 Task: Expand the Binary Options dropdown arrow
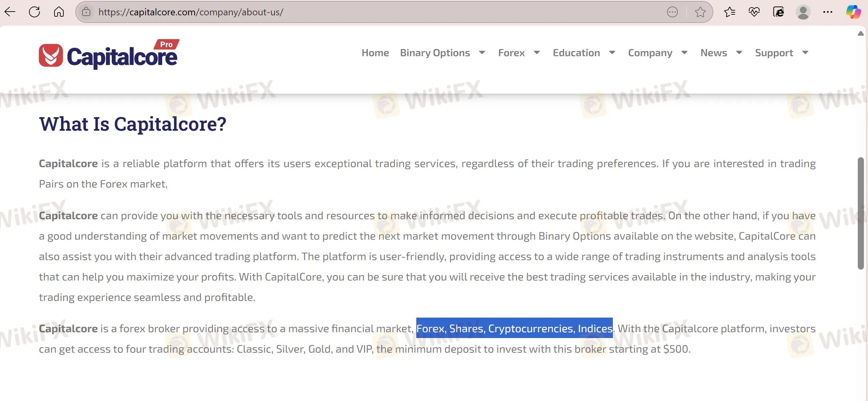click(482, 53)
